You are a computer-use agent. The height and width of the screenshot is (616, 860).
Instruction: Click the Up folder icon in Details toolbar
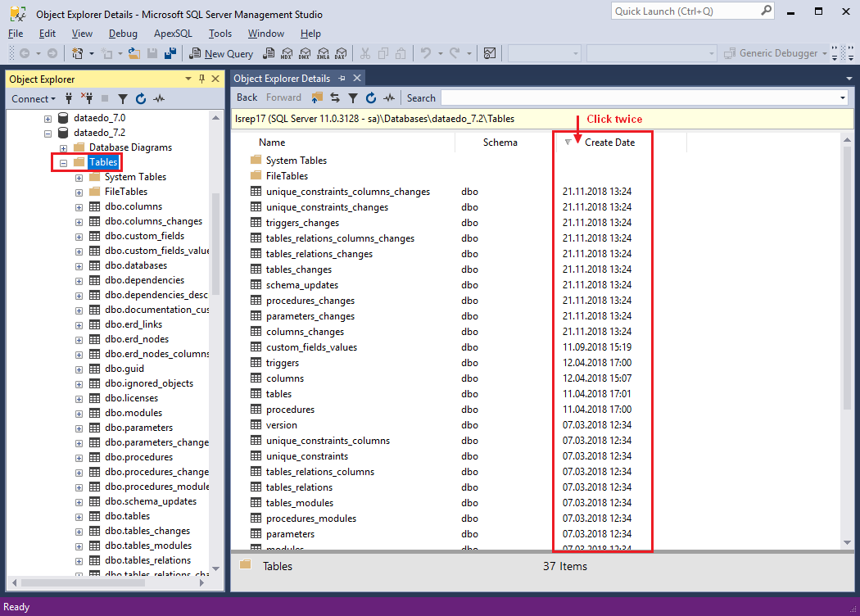point(317,98)
